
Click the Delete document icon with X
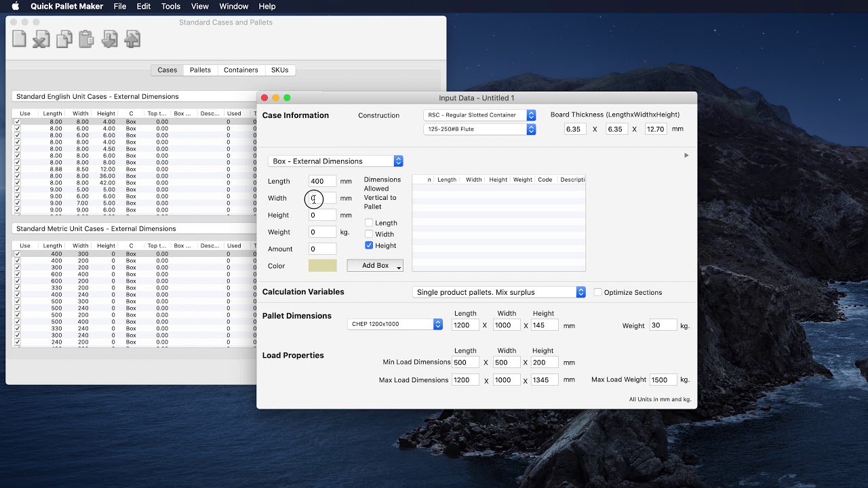[41, 39]
